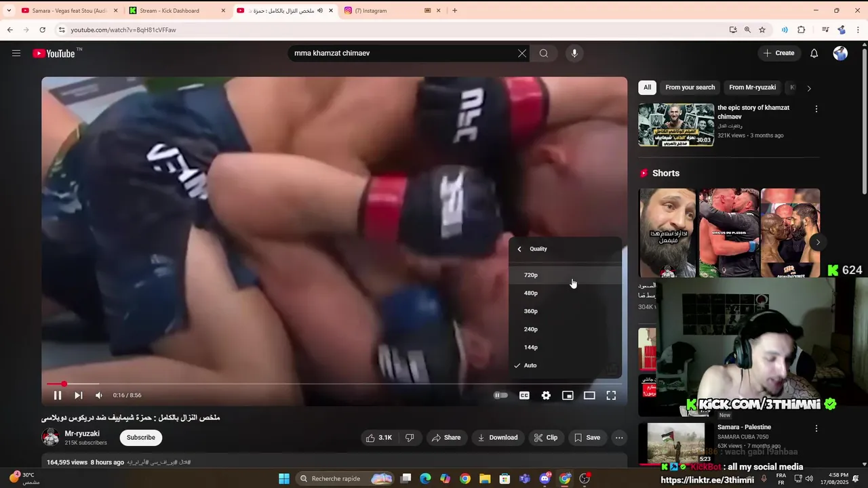Toggle the autoplay switch in player
The width and height of the screenshot is (868, 488).
(500, 395)
